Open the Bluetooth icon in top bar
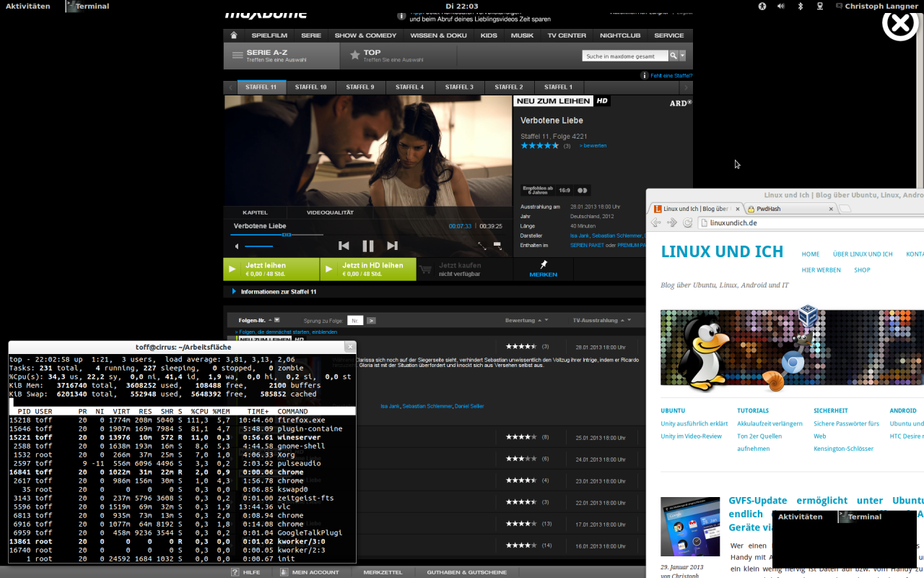 (x=800, y=6)
